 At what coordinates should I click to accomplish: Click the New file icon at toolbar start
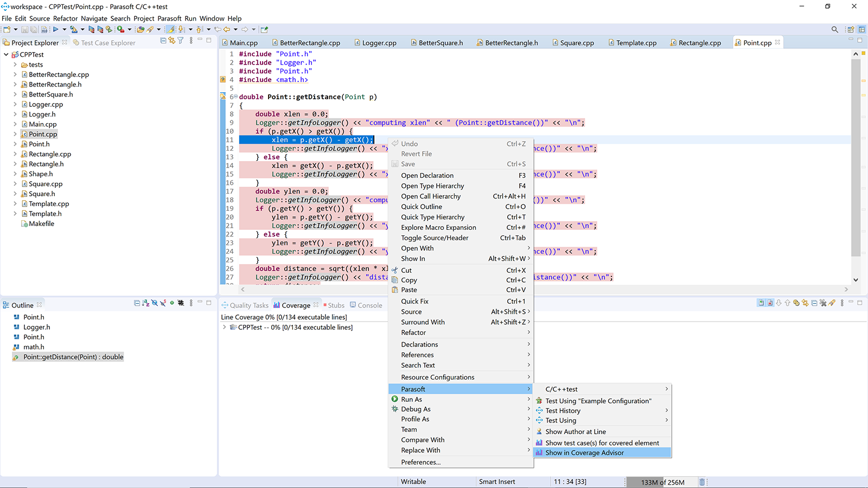[x=8, y=29]
